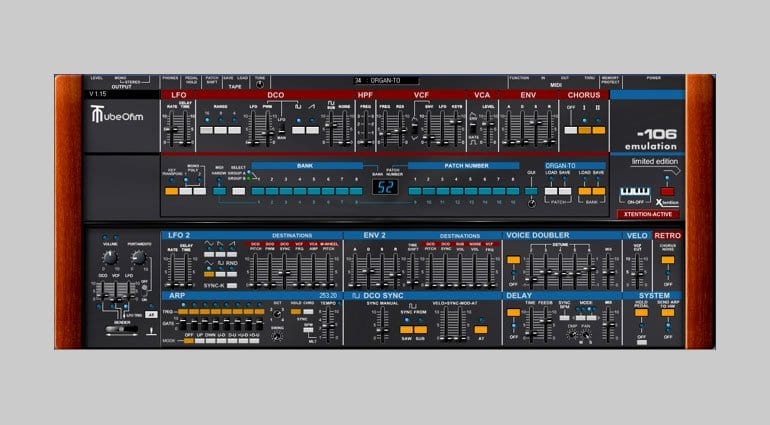Select Patch Number button 4
This screenshot has height=425, width=770.
pos(457,191)
